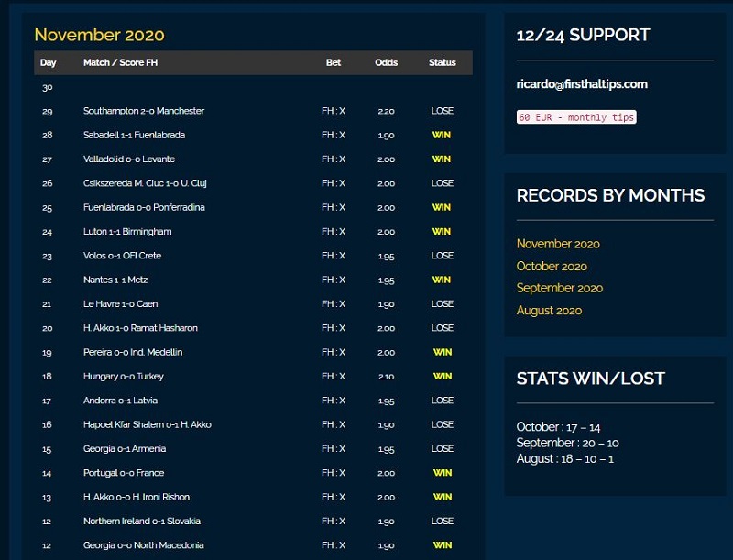Viewport: 733px width, 560px height.
Task: Click the LOSE status for Le Havre match
Action: (443, 304)
